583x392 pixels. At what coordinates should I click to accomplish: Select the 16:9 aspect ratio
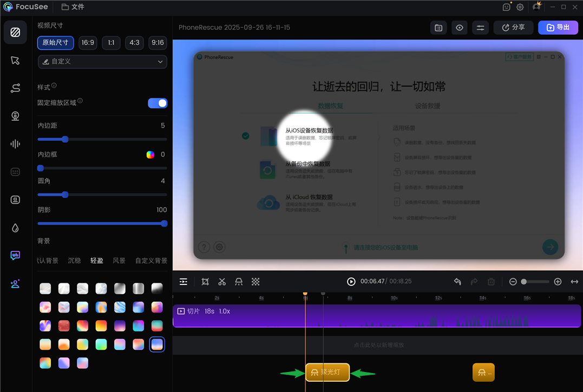coord(88,43)
